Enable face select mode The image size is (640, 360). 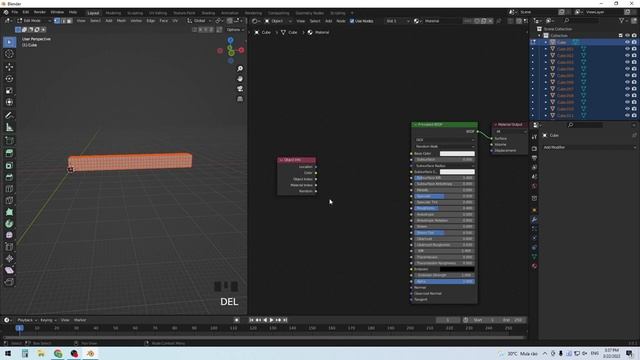click(69, 21)
